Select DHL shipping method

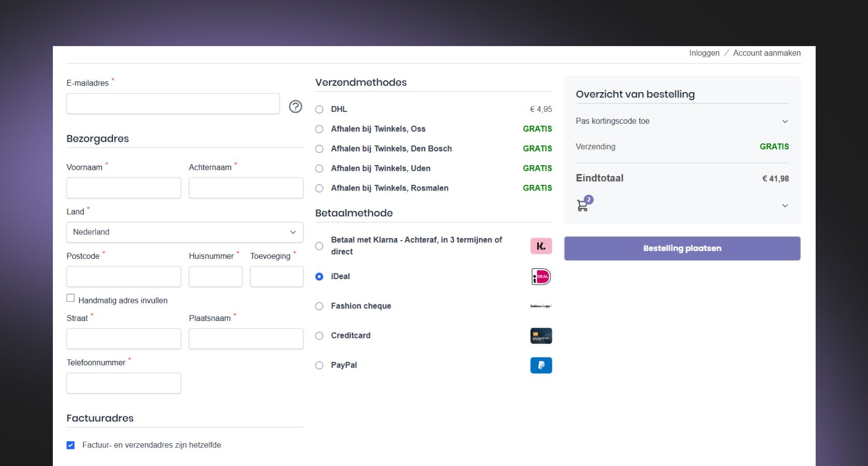tap(319, 109)
